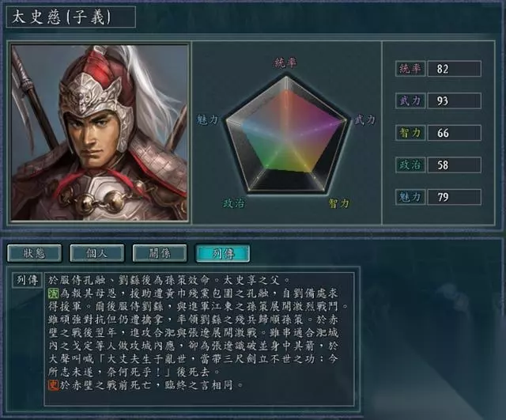Click the 太史慈 character portrait
506x420 pixels.
point(99,133)
